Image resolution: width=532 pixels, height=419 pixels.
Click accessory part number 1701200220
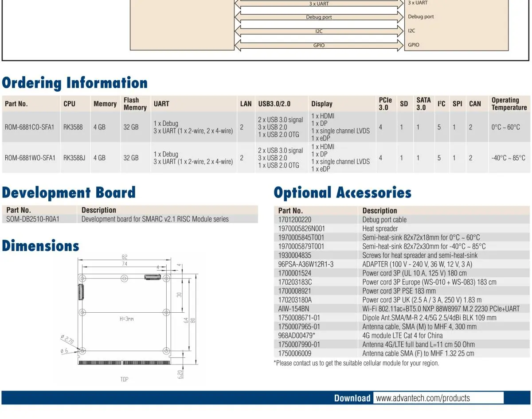pos(295,220)
